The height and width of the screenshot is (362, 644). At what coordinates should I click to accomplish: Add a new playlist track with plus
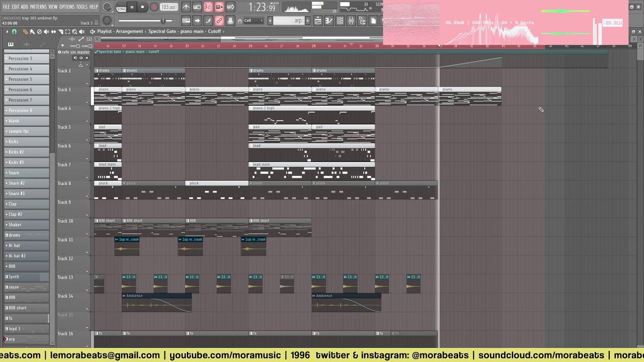pos(62,46)
